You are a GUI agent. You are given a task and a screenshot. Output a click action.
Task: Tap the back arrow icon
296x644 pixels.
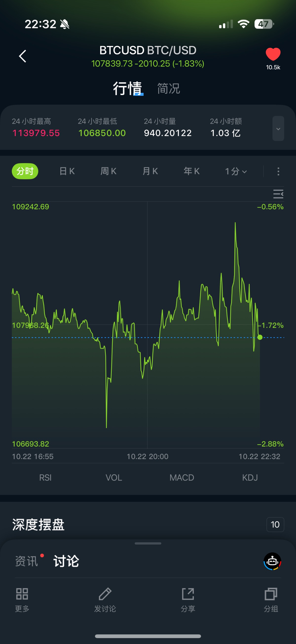point(22,56)
